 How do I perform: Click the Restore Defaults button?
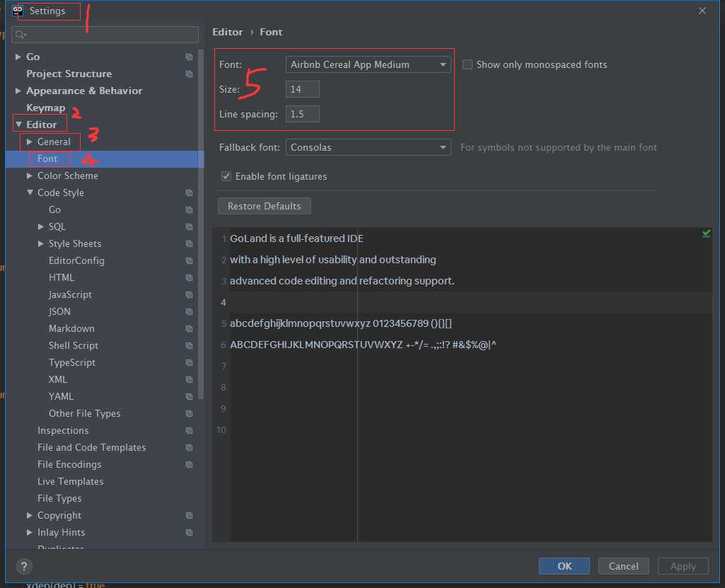(264, 207)
